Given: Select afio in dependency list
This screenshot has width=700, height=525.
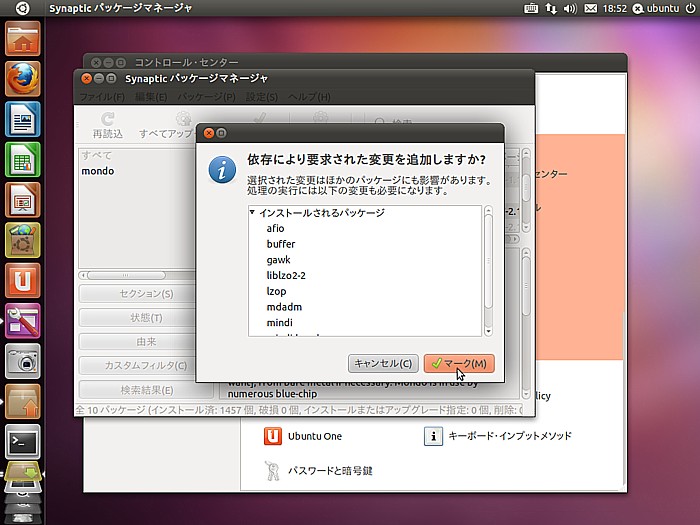Looking at the screenshot, I should tap(275, 229).
